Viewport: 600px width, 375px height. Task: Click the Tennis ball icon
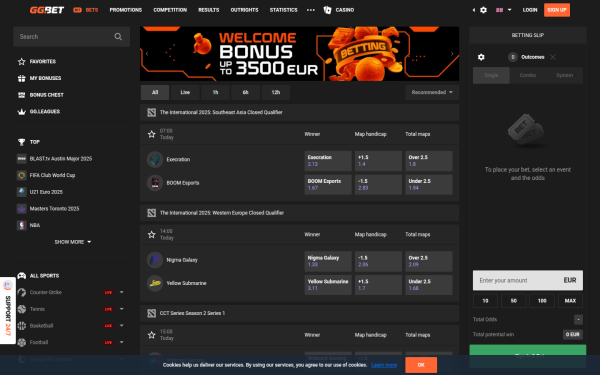pyautogui.click(x=21, y=309)
